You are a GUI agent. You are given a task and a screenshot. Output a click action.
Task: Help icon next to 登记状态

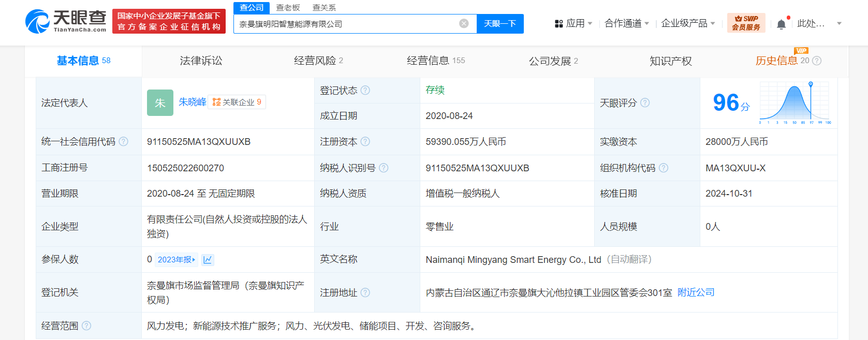[365, 90]
